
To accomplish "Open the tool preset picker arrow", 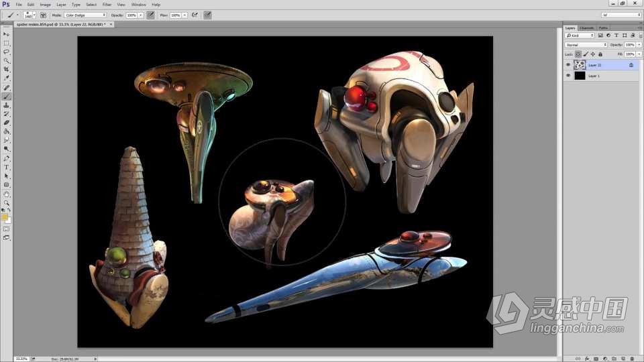I will point(17,15).
